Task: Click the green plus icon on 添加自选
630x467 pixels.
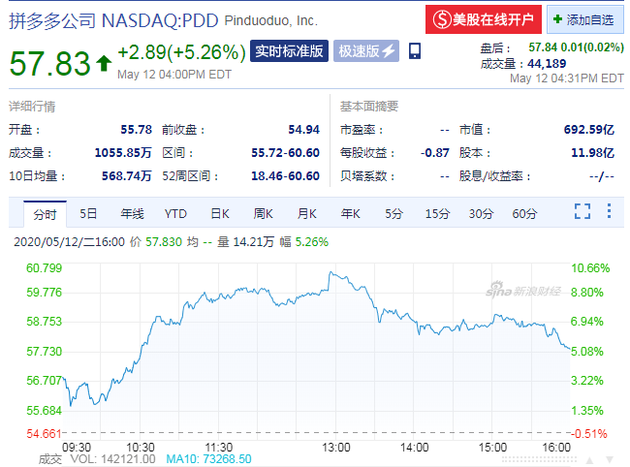Action: (x=558, y=19)
